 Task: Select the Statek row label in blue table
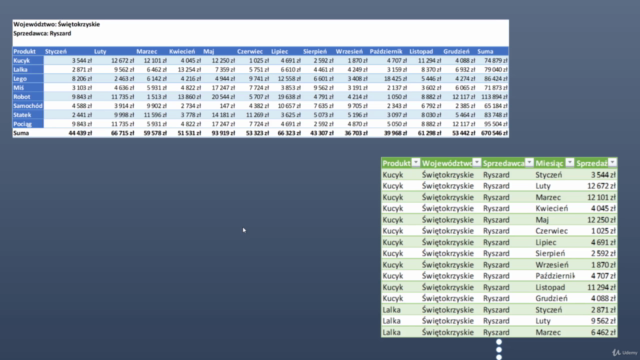(x=22, y=115)
